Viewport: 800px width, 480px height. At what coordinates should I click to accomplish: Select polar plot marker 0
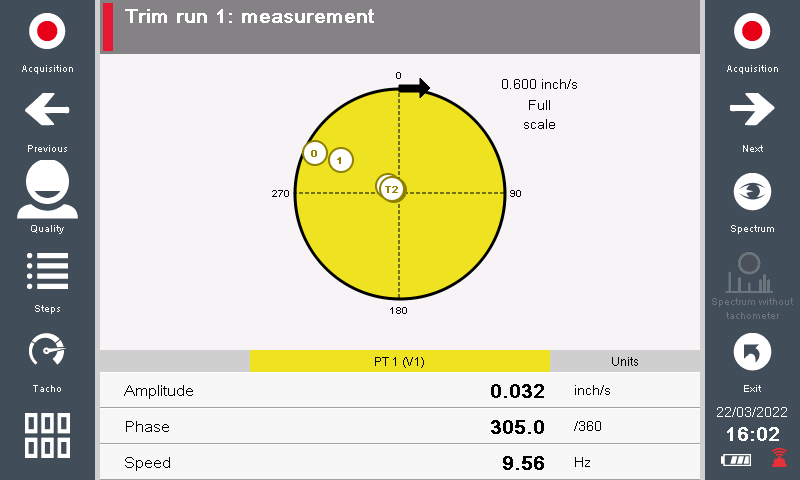click(x=314, y=154)
